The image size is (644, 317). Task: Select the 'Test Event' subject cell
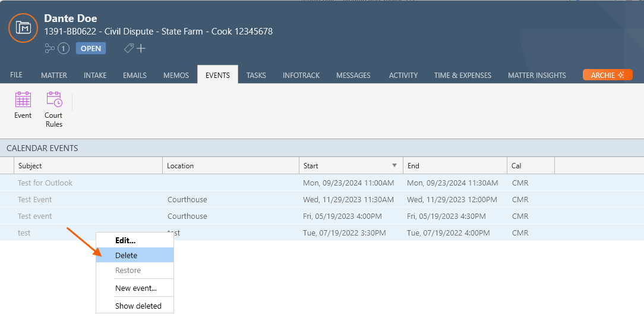pyautogui.click(x=35, y=199)
